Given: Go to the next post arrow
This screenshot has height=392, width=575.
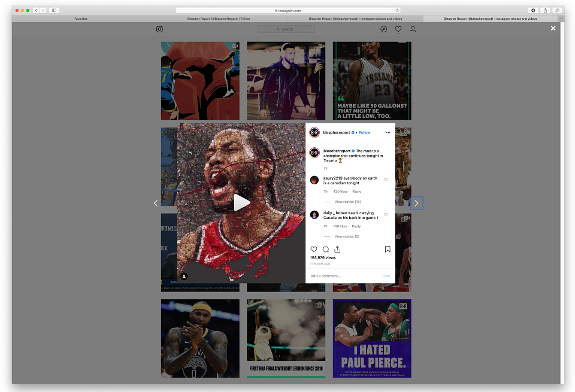Looking at the screenshot, I should 416,203.
